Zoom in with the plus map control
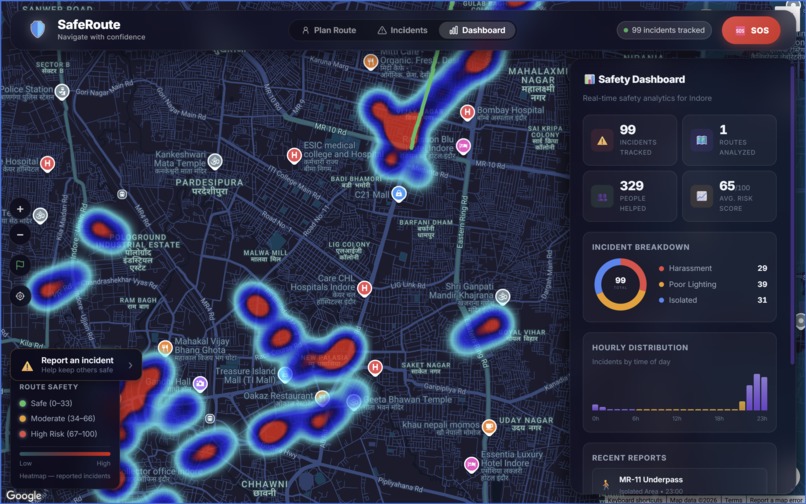The height and width of the screenshot is (504, 806). click(20, 209)
